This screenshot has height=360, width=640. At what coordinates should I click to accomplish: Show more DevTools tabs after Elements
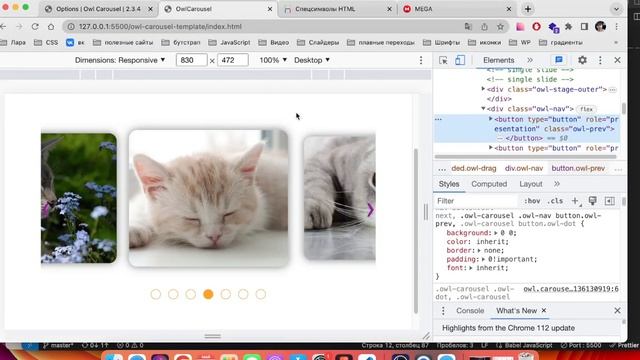530,60
